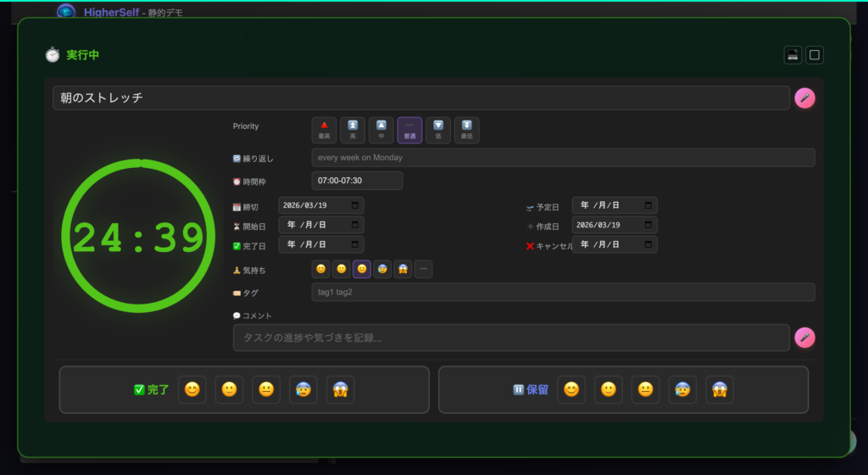Click the microphone button beside the task title
Image resolution: width=868 pixels, height=475 pixels.
(x=804, y=98)
